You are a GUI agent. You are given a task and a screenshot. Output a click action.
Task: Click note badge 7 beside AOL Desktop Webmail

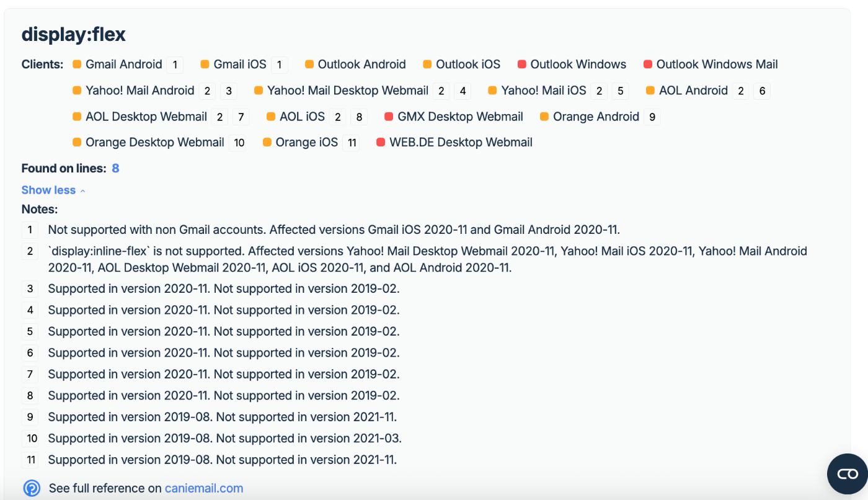(x=241, y=117)
